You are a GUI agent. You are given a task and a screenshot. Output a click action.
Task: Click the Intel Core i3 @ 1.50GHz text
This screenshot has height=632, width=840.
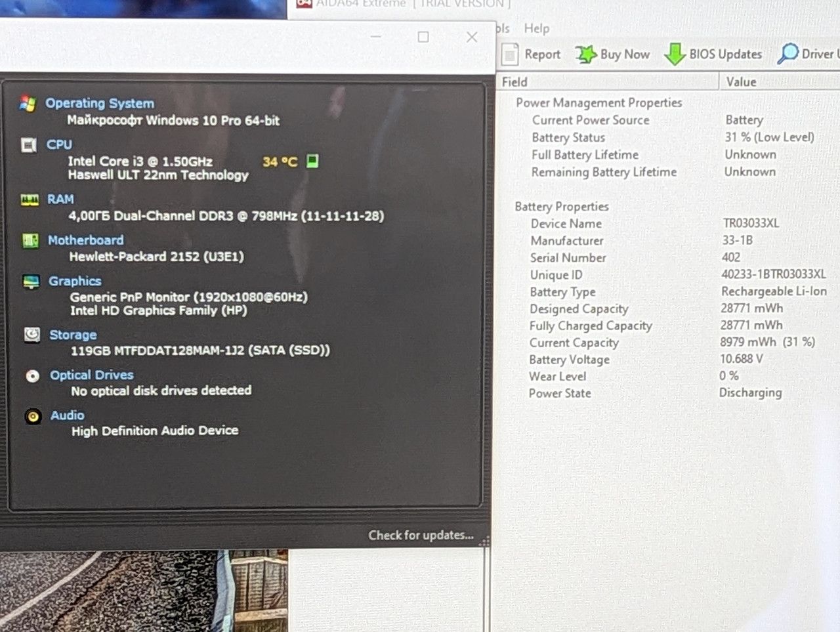[x=140, y=161]
